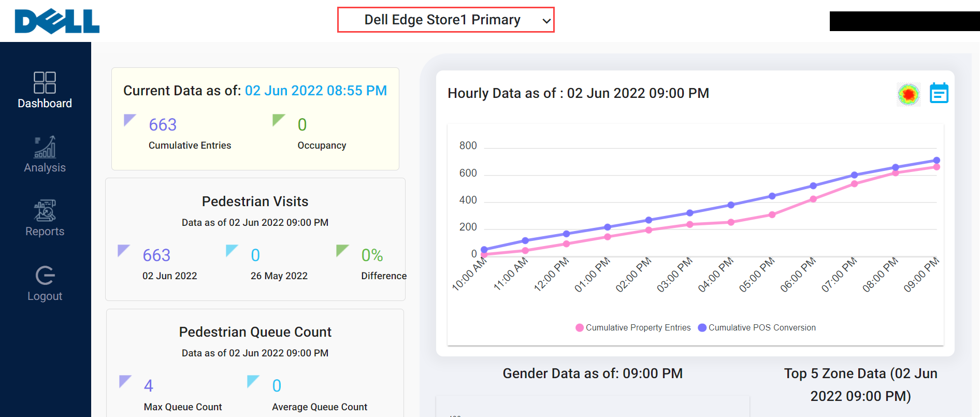Select the Logout menu label

(45, 296)
